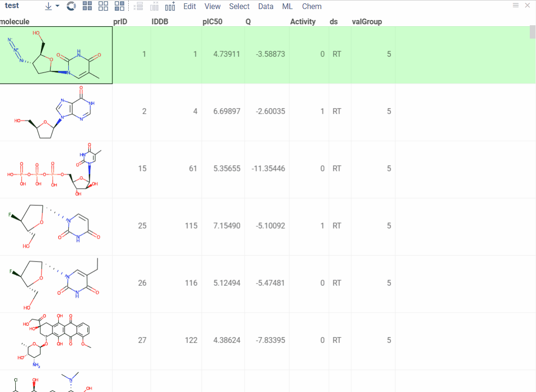The height and width of the screenshot is (392, 536).
Task: Select the ethyl uracil molecule with prID 26
Action: [x=56, y=284]
